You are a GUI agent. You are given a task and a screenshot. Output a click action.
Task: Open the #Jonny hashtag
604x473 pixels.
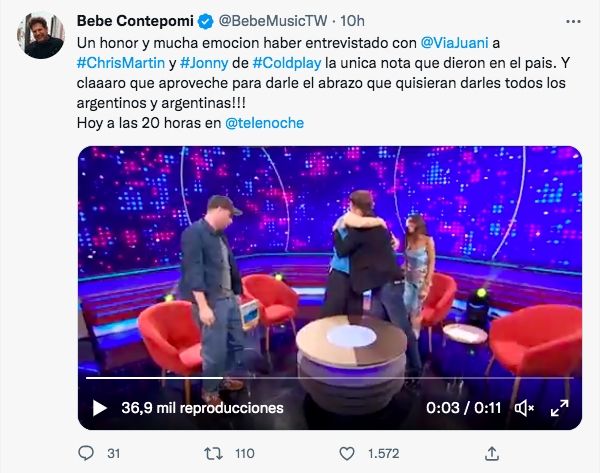coord(204,63)
